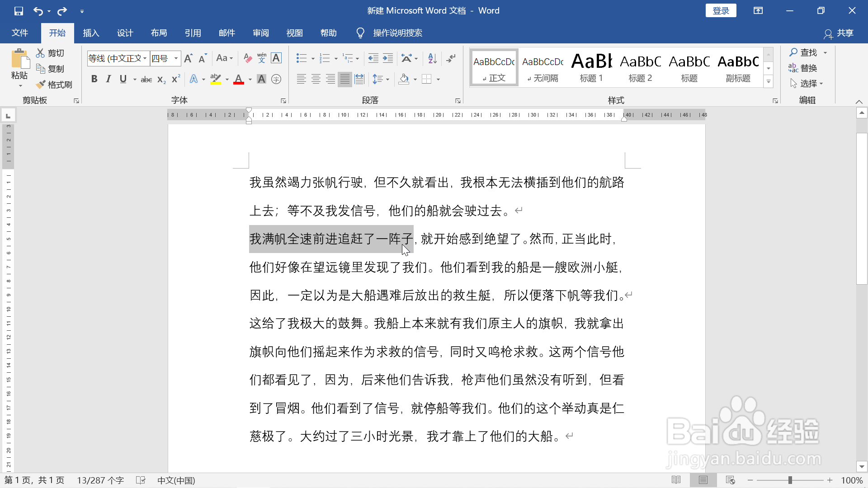Click the 登录 button
The height and width of the screenshot is (488, 868).
coord(721,10)
